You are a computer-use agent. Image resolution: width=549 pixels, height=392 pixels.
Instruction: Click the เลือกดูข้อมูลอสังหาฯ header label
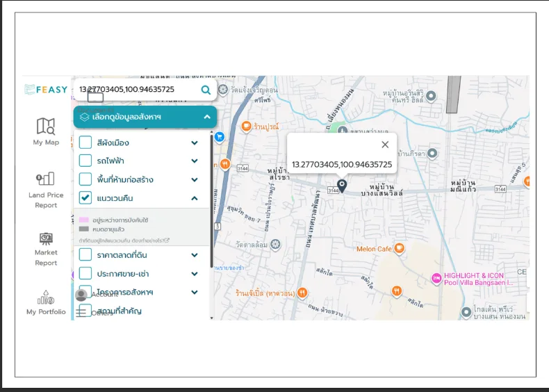[126, 117]
